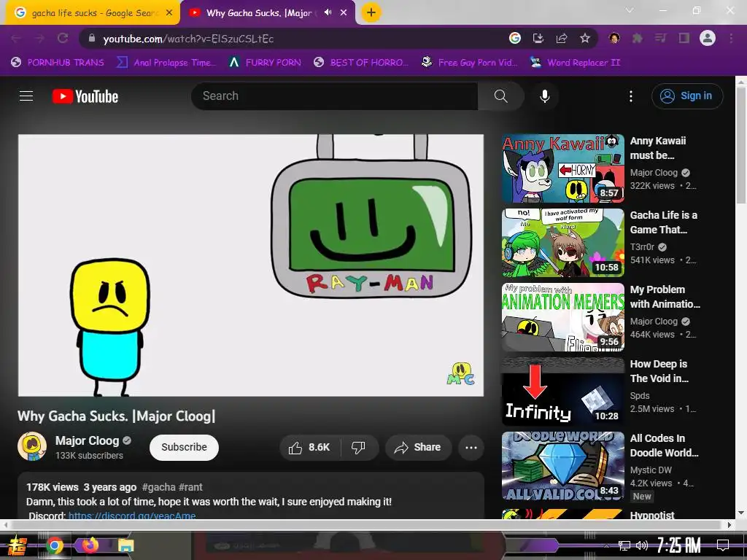Click the video player to pause
Screen dimensions: 747x560
[251, 265]
